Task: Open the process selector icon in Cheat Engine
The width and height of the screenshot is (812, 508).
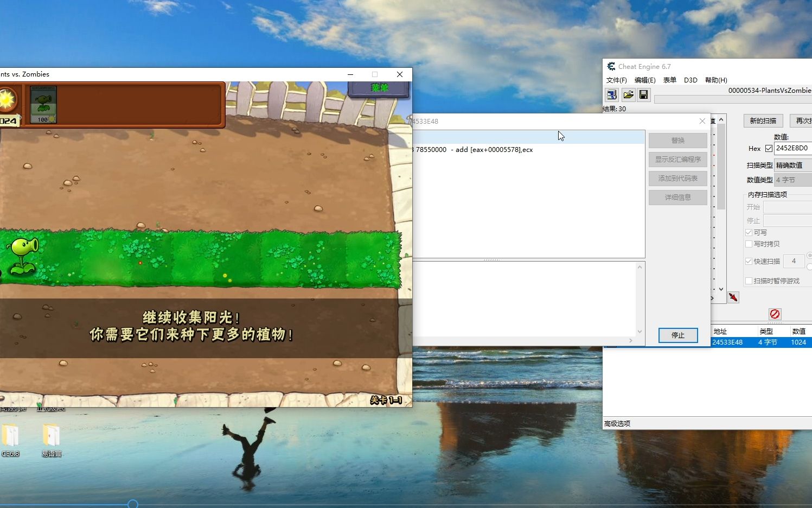Action: (612, 95)
